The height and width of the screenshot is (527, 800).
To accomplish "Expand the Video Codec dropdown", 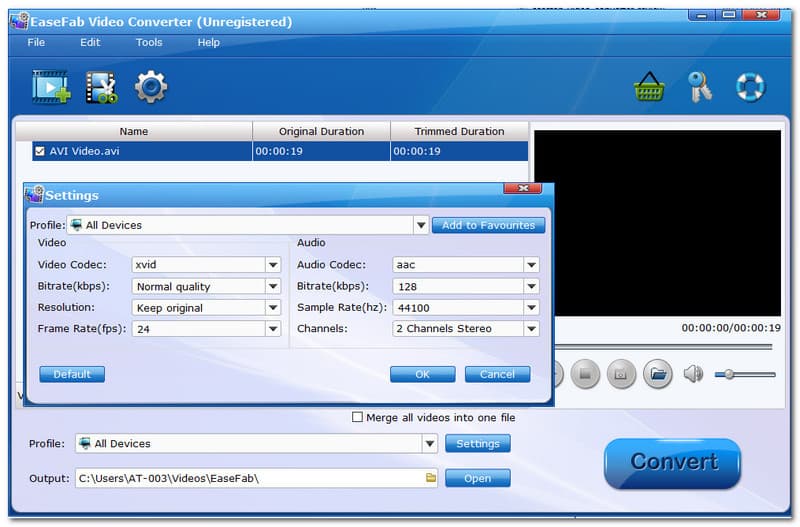I will coord(273,265).
